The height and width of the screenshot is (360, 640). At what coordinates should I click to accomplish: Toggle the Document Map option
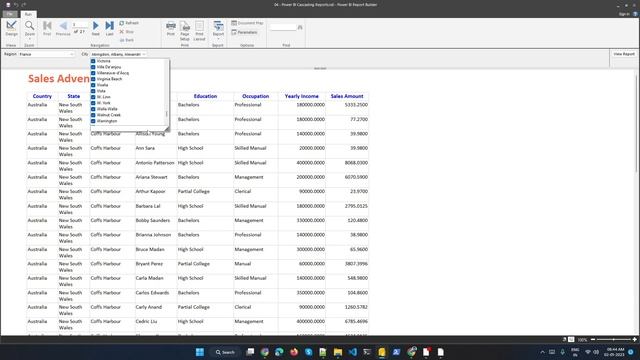click(247, 23)
